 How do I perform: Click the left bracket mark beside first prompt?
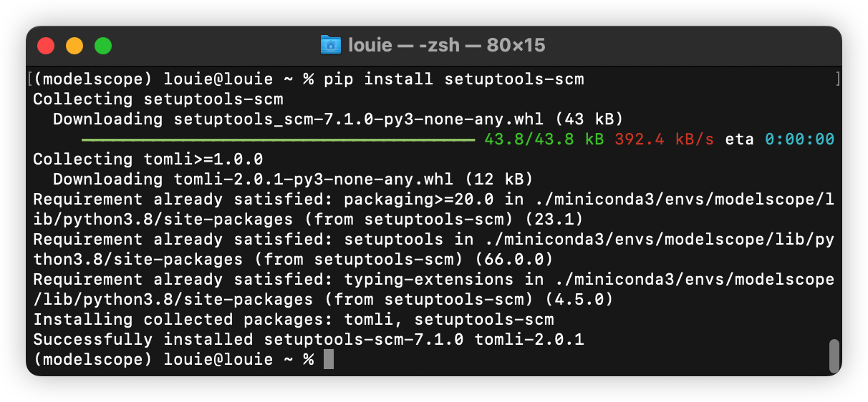[x=29, y=79]
